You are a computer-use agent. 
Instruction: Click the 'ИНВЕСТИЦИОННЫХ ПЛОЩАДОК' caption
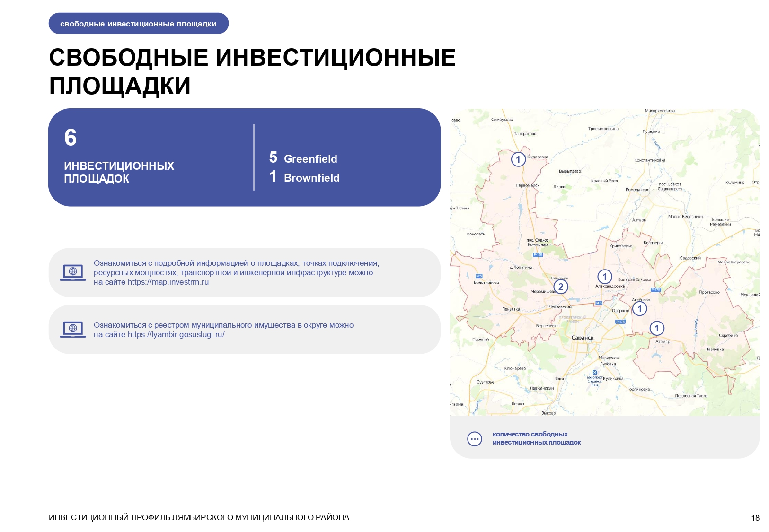[x=119, y=172]
